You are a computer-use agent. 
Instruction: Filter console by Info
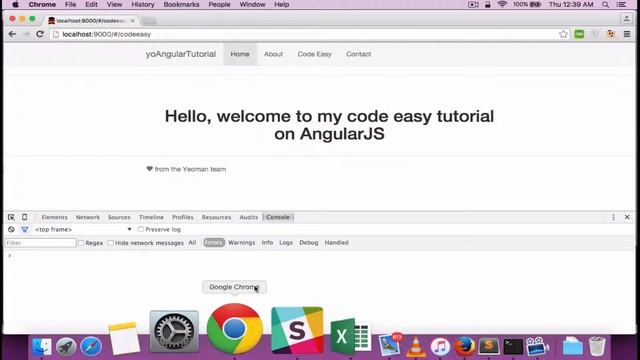click(x=267, y=242)
